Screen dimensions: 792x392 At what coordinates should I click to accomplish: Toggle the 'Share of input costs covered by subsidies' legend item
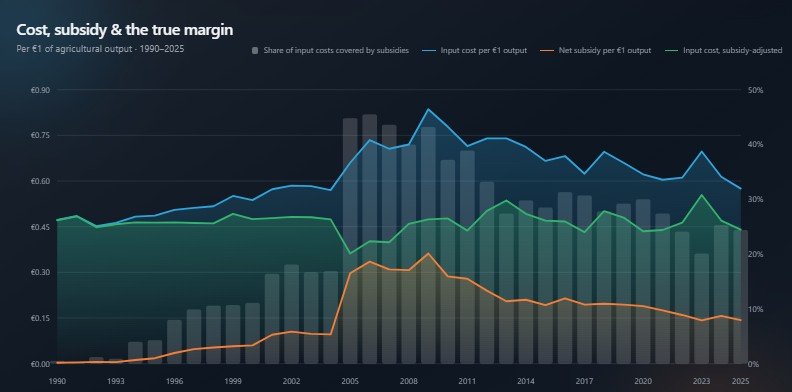coord(330,51)
